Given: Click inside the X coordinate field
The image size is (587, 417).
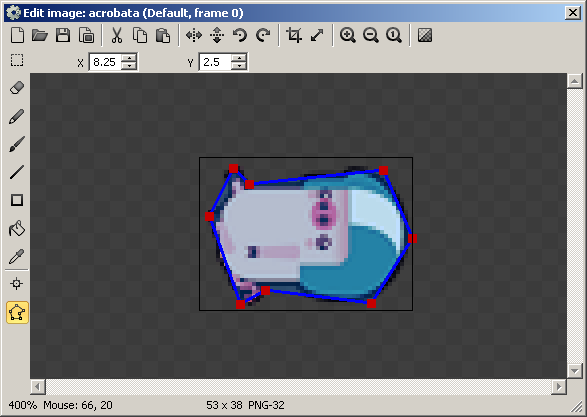Looking at the screenshot, I should pos(106,62).
